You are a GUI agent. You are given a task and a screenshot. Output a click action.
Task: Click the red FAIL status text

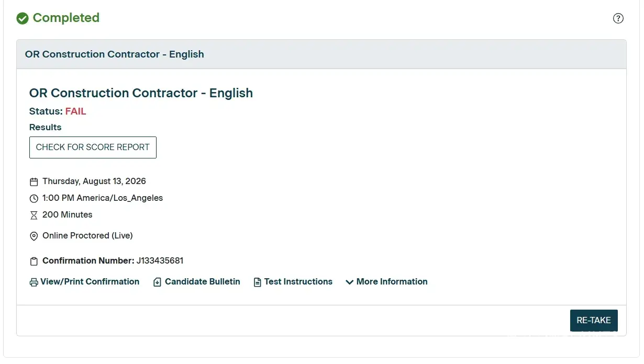(75, 111)
